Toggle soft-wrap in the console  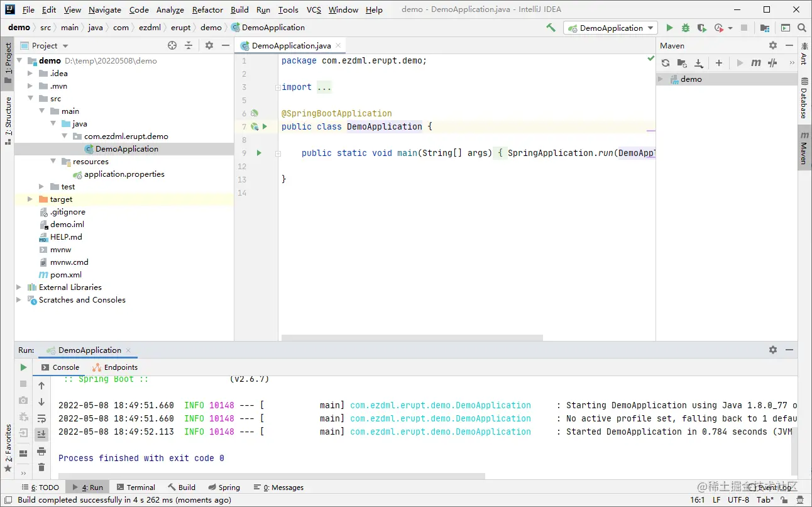pyautogui.click(x=41, y=418)
